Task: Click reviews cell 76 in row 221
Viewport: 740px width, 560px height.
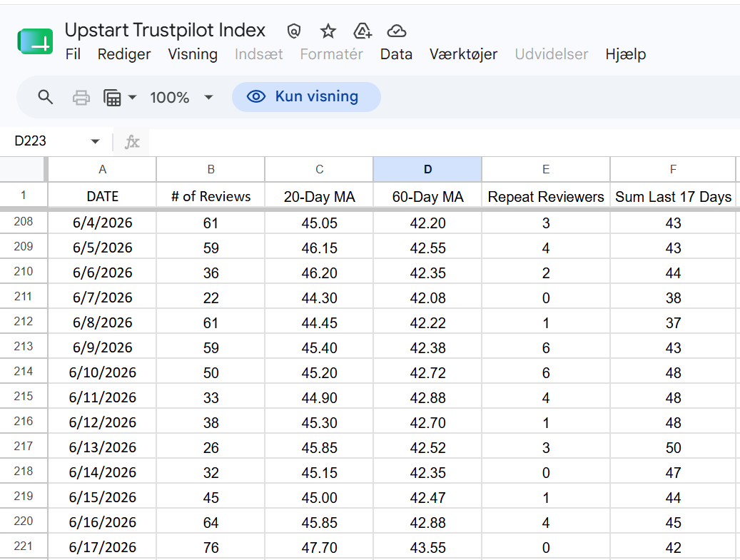Action: click(211, 547)
